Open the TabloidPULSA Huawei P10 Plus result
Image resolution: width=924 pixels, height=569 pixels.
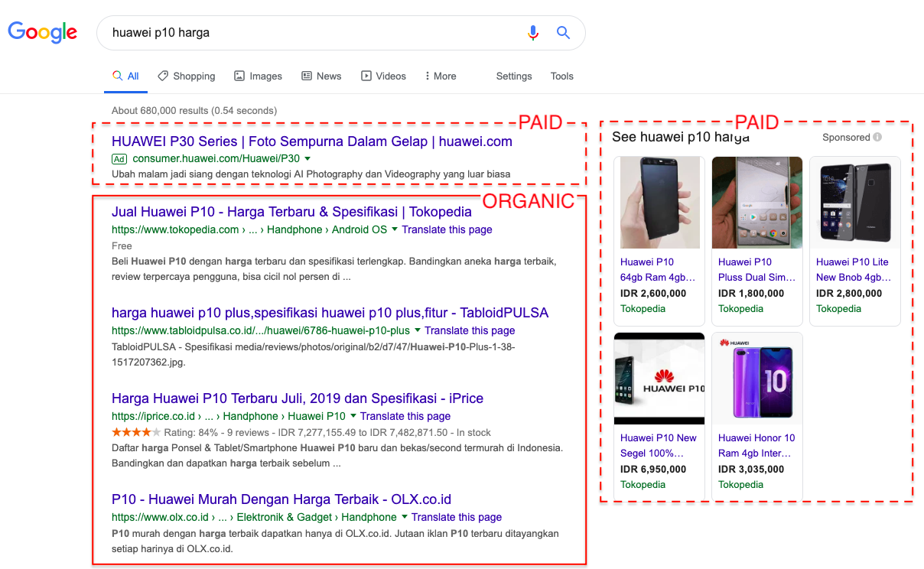[330, 313]
